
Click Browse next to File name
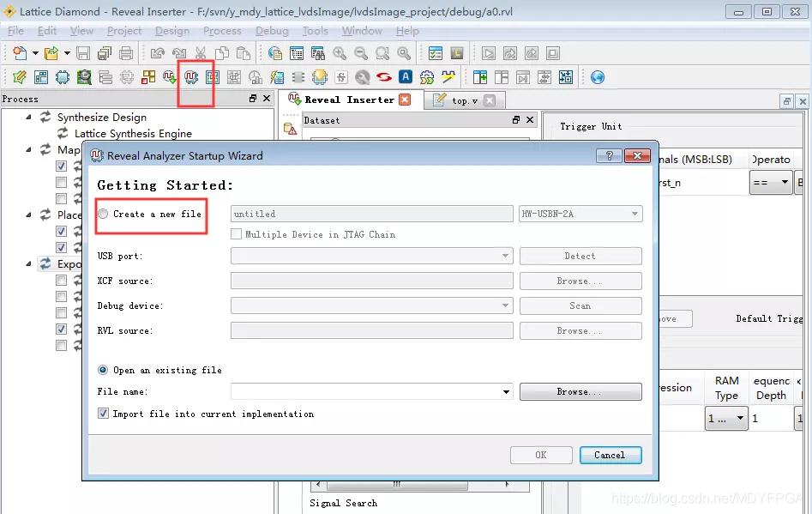(x=580, y=391)
